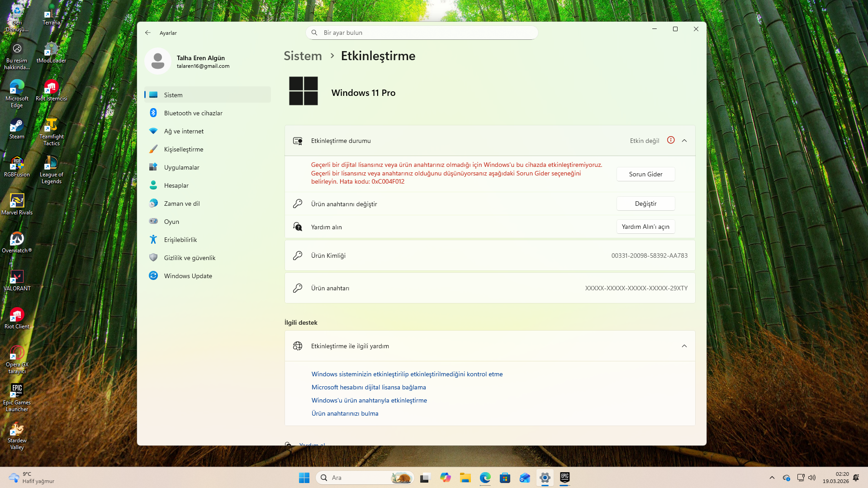868x488 pixels.
Task: Open Outlook from the taskbar
Action: (525, 478)
